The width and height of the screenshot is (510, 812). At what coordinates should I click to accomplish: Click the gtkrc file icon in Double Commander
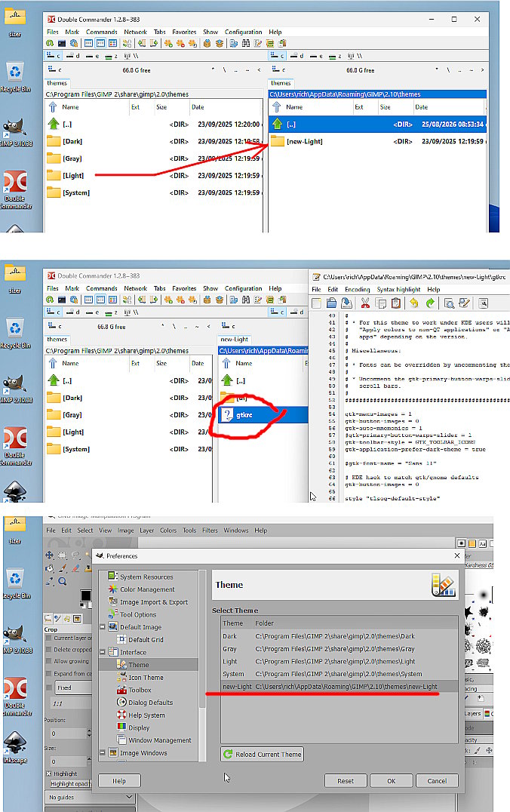(x=227, y=415)
